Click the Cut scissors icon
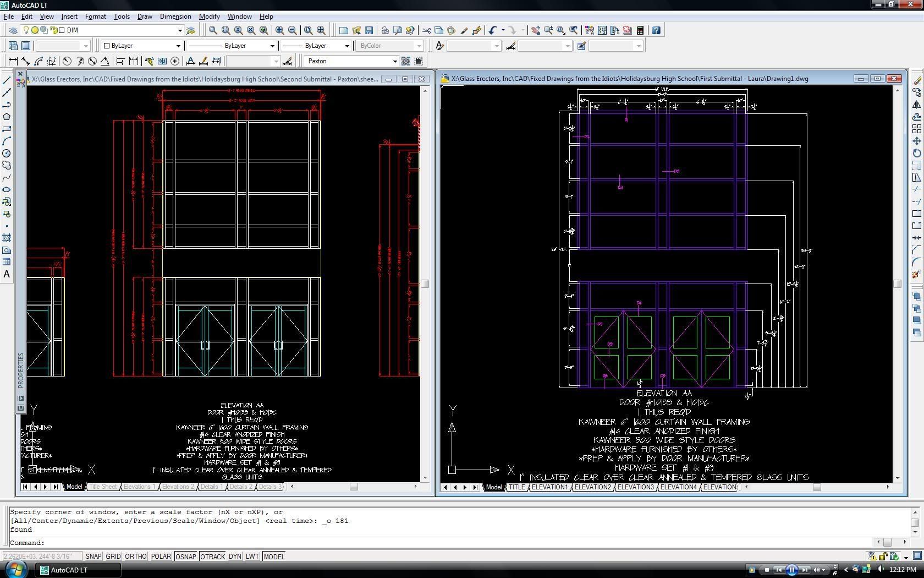This screenshot has width=924, height=578. click(426, 30)
